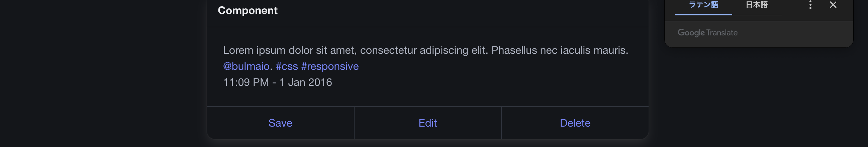Screen dimensions: 868x147
Task: Click the Google Translate logo
Action: point(707,33)
